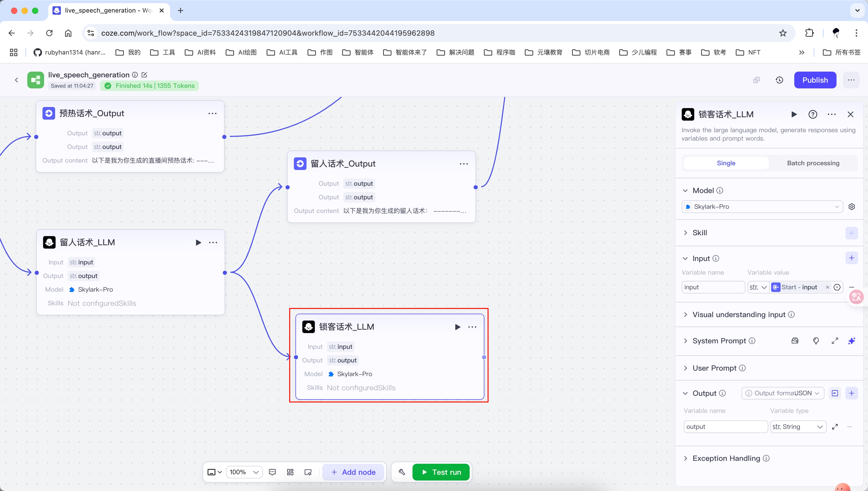Open 预热话术_Output node three-dot menu
The height and width of the screenshot is (491, 868).
[x=213, y=114]
